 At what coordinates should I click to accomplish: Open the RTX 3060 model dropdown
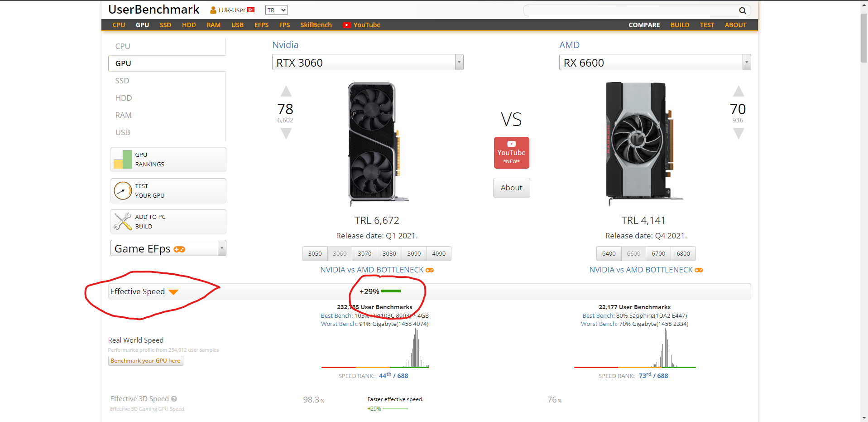point(368,63)
